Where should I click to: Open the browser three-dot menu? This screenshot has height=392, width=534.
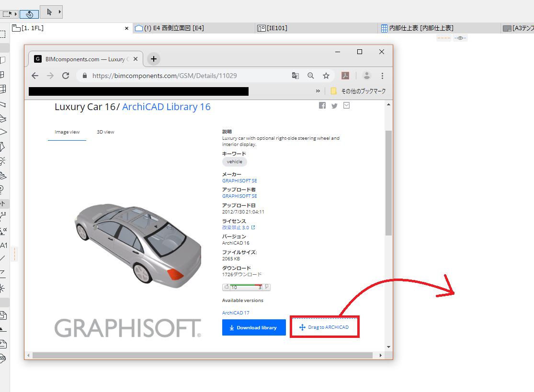[x=383, y=76]
